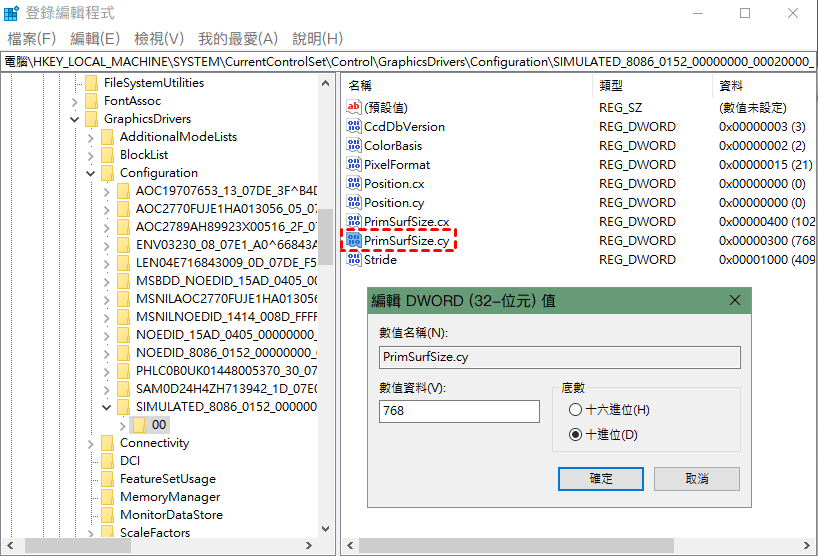Screen dimensions: 818x556
Task: Click tree pane scroll-up arrow
Action: coord(326,83)
